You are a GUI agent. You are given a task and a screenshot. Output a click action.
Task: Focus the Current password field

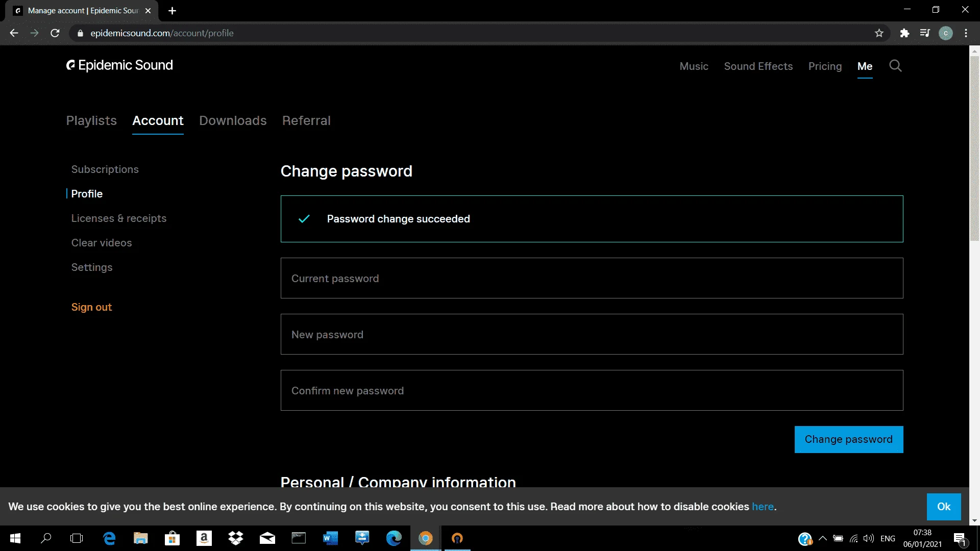(x=592, y=278)
